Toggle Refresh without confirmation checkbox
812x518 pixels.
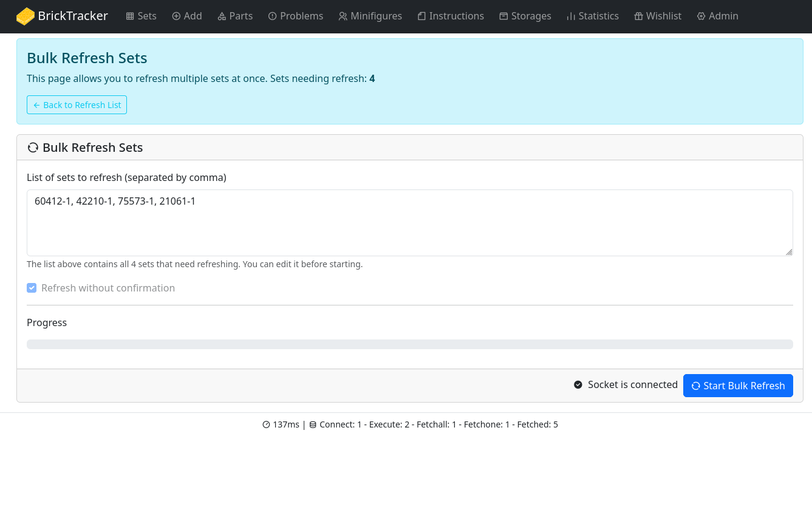coord(32,288)
